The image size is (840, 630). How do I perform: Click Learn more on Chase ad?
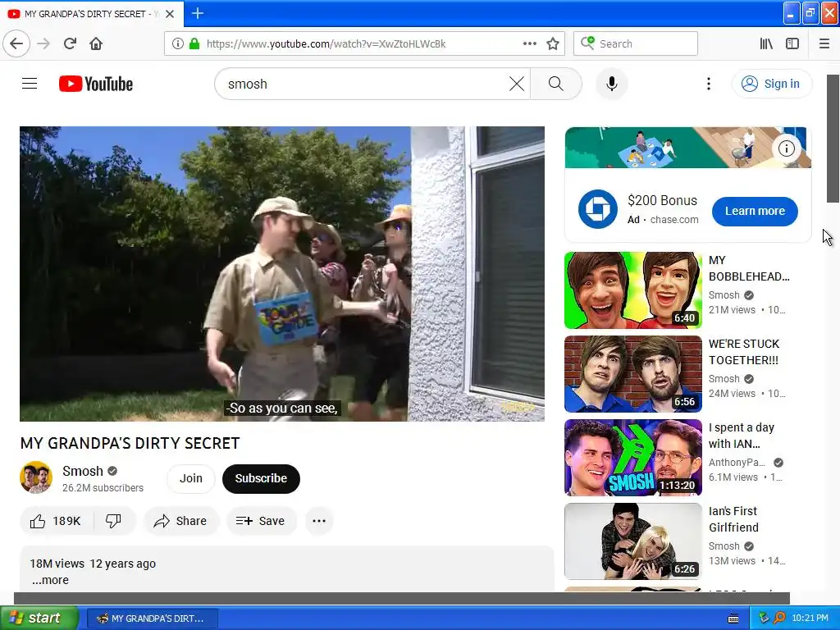point(755,211)
